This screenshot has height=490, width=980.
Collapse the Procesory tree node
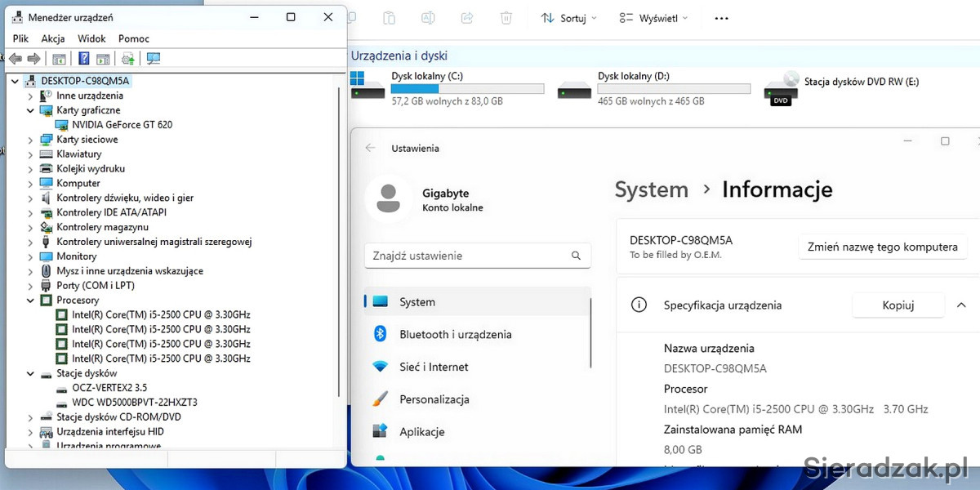[x=30, y=301]
